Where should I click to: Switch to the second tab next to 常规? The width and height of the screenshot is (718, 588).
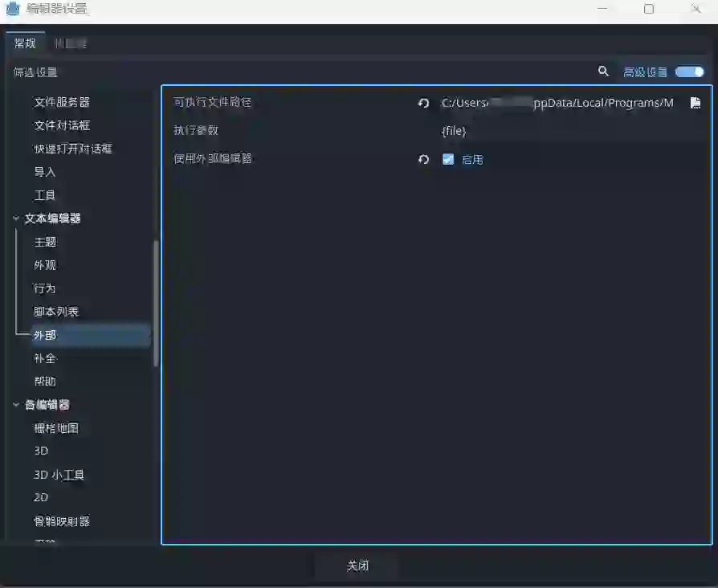click(x=71, y=43)
